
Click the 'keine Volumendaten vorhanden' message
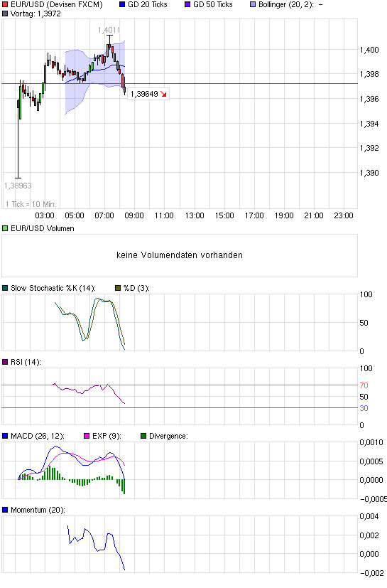click(180, 255)
